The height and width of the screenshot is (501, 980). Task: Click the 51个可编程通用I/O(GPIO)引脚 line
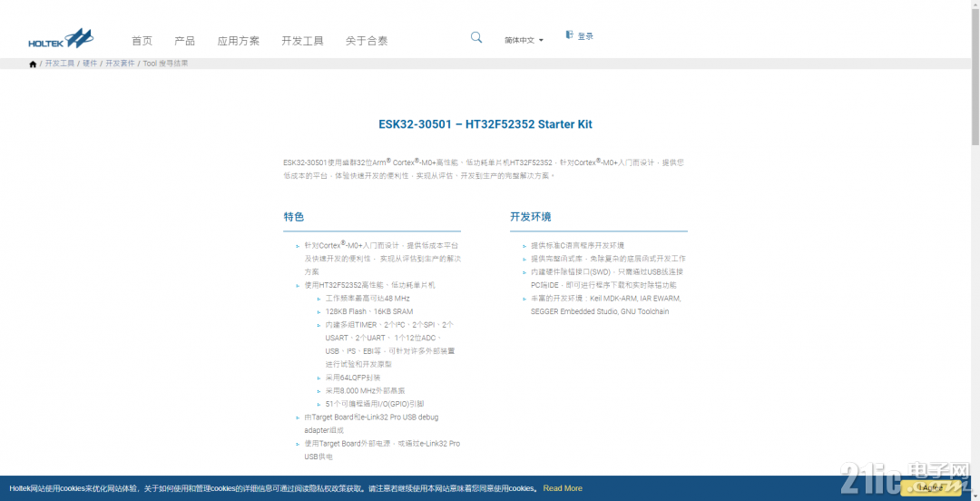tap(375, 404)
